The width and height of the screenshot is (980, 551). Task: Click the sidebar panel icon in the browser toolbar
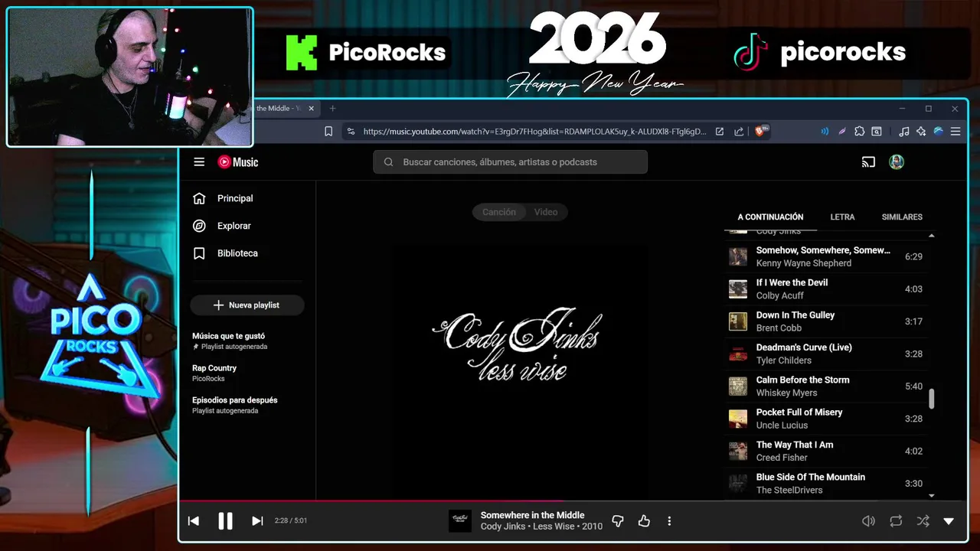coord(877,132)
